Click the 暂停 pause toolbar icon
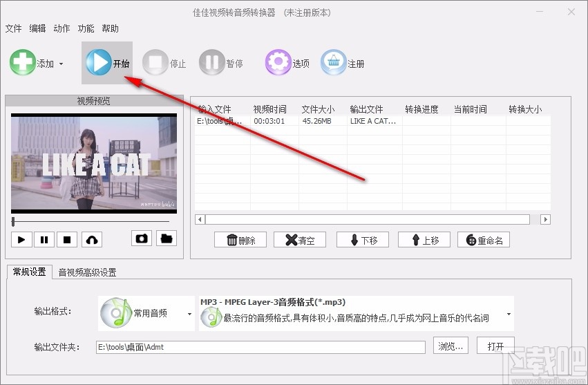 212,62
